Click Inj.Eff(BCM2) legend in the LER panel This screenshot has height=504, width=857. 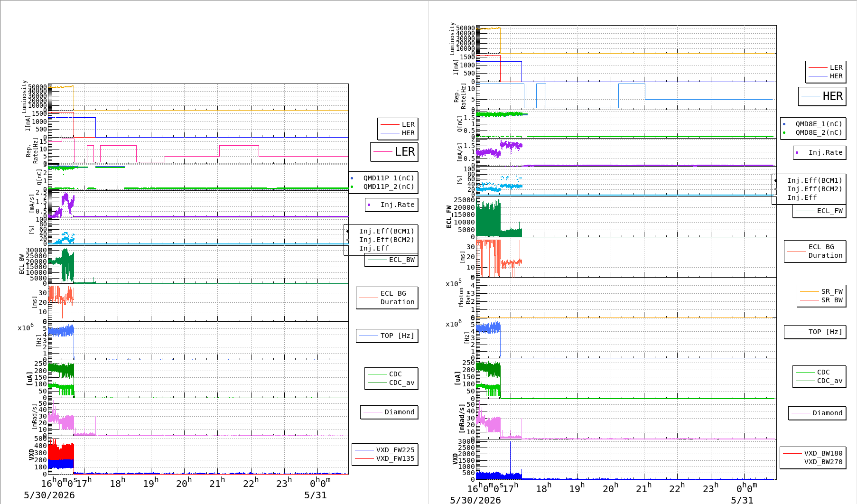(386, 240)
